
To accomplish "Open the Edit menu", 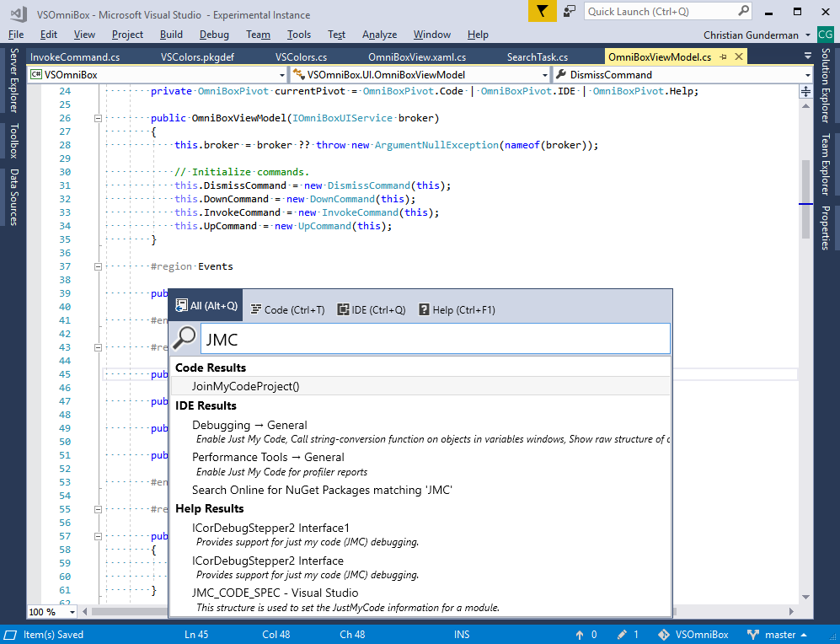I will point(49,35).
